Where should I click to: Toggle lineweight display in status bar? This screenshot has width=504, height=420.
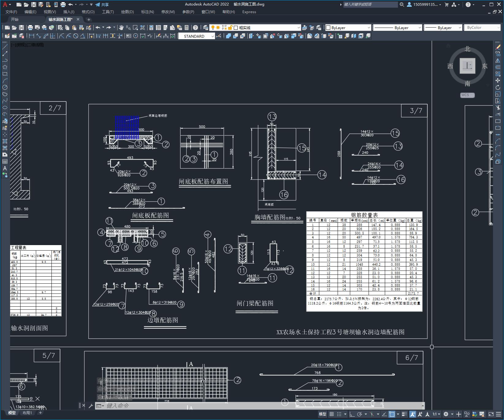tap(404, 414)
